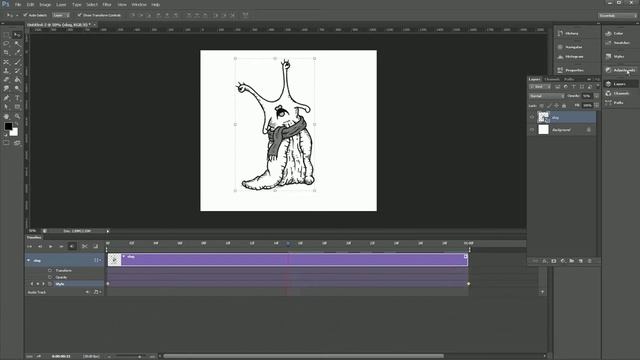Image resolution: width=640 pixels, height=360 pixels.
Task: Select the Move tool in the toolbox
Action: click(x=17, y=35)
